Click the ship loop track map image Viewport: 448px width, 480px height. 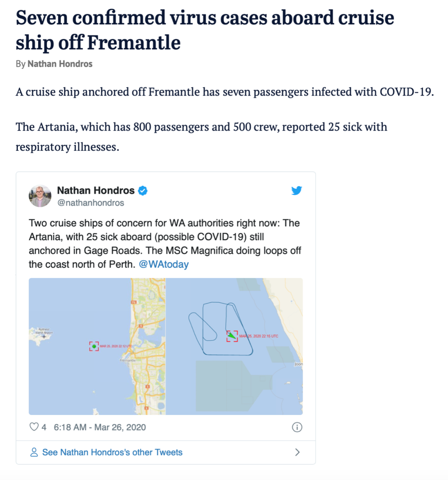click(234, 347)
